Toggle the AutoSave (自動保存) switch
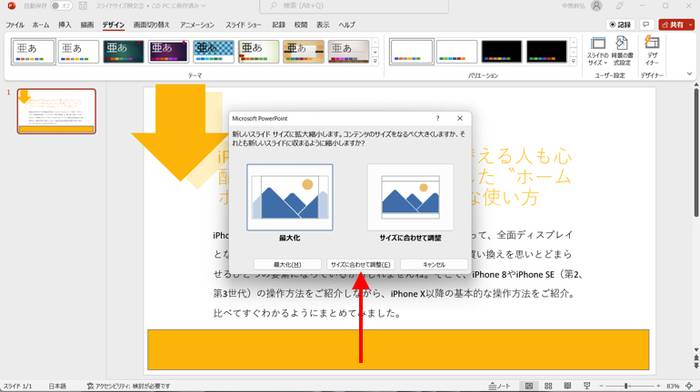 pyautogui.click(x=61, y=6)
